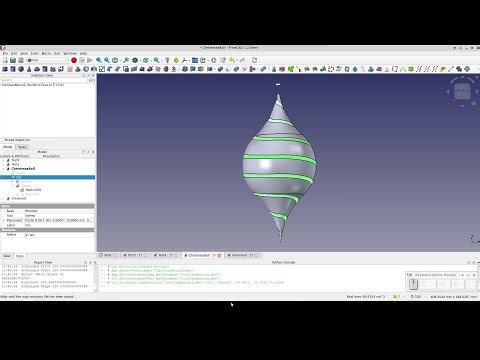This screenshot has height=360, width=480.
Task: Click the redo arrow in the toolbar
Action: 242,60
